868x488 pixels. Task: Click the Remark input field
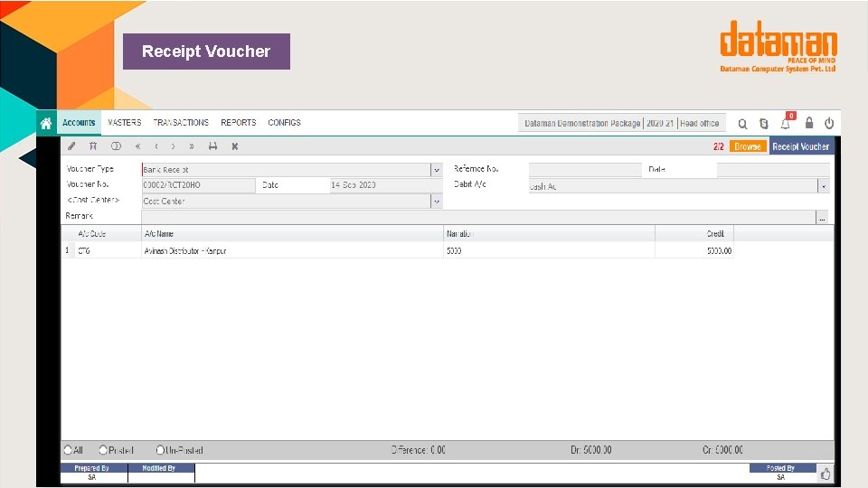pyautogui.click(x=479, y=218)
